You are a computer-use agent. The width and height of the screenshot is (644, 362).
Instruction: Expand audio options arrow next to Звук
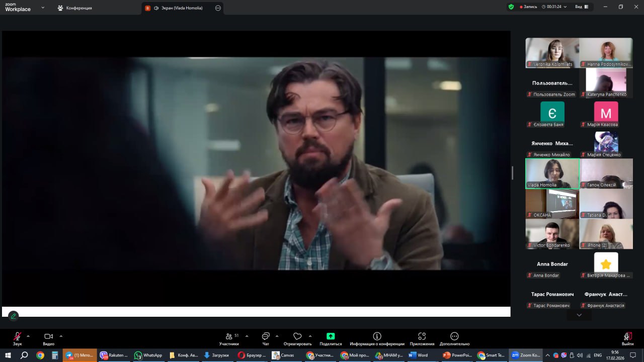pos(28,336)
